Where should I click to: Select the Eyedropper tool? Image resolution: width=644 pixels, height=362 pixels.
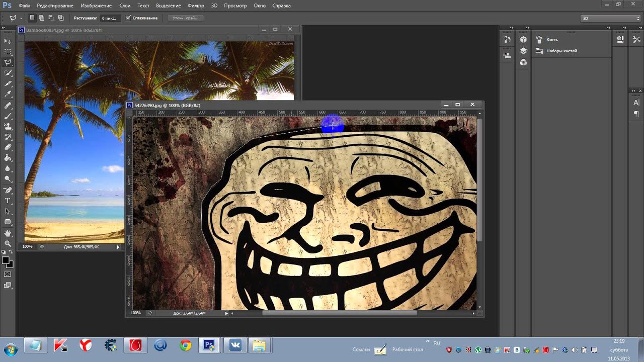tap(8, 94)
